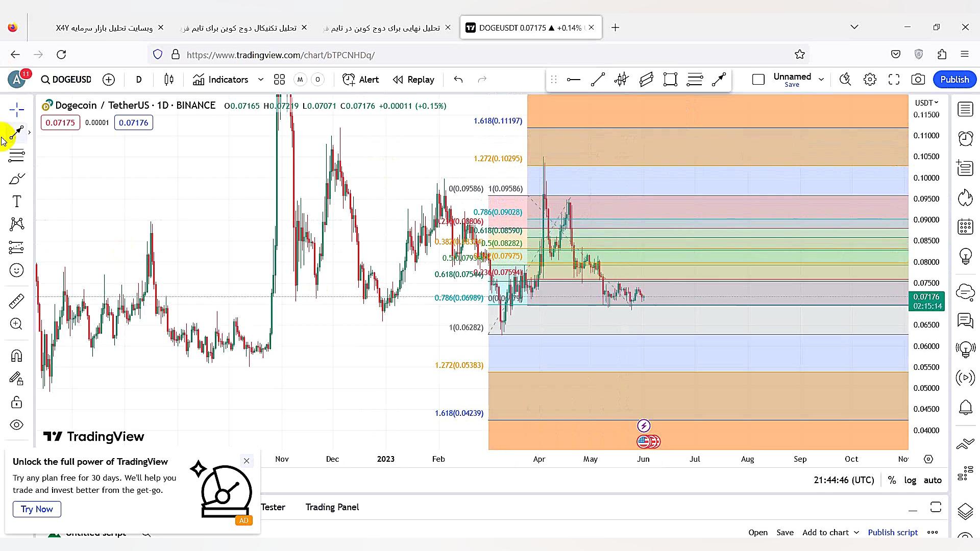Pick pitchfork tool from favorites toolbar
This screenshot has height=551, width=980.
[622, 80]
